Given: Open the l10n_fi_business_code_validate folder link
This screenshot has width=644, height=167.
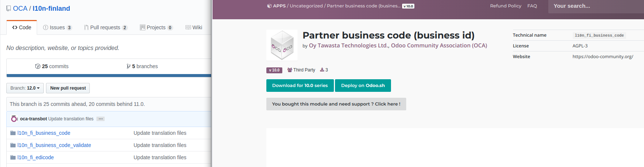Looking at the screenshot, I should point(54,145).
